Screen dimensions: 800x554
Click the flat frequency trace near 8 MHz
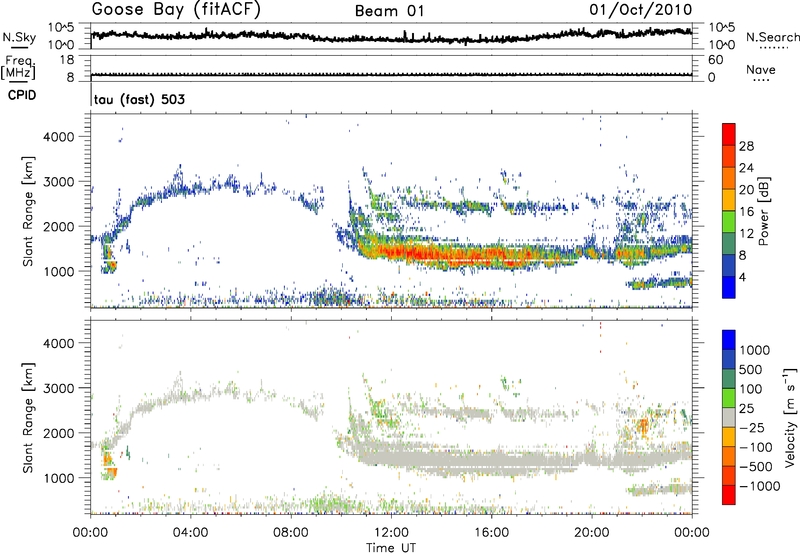click(x=391, y=75)
